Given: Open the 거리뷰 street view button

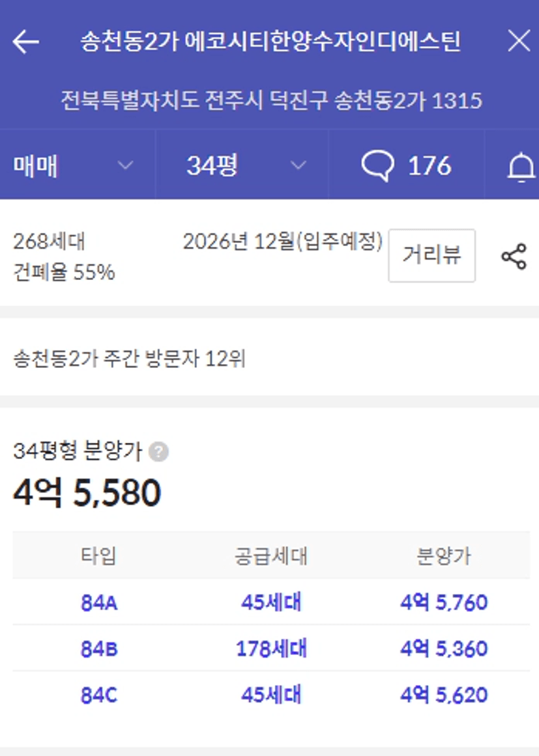Looking at the screenshot, I should point(432,255).
